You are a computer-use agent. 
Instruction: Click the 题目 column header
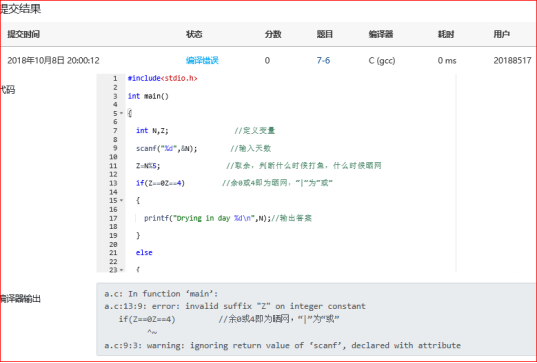325,34
